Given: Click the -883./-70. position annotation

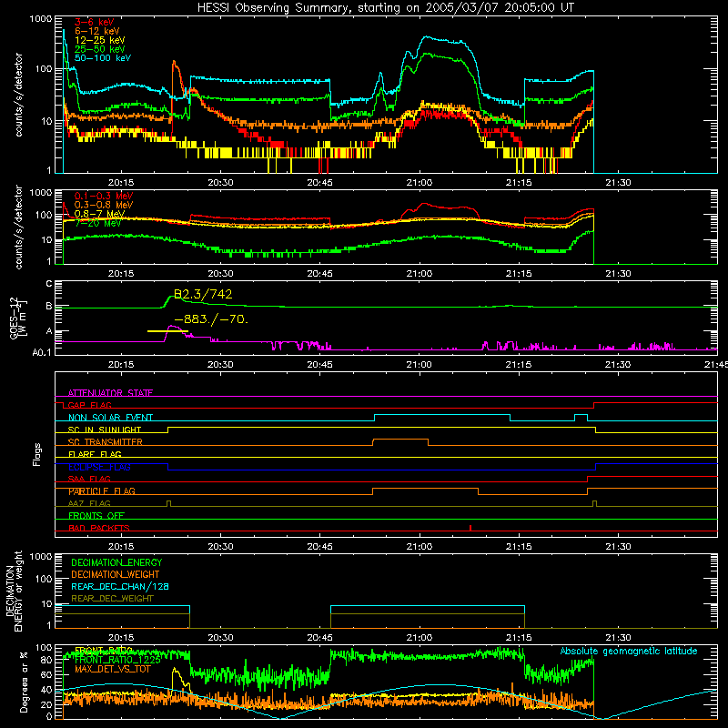Looking at the screenshot, I should pos(211,319).
